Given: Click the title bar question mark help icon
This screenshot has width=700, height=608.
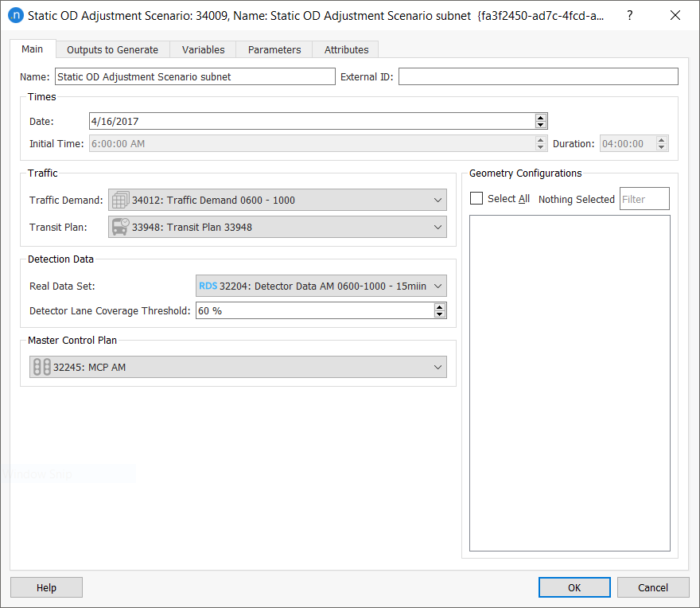Looking at the screenshot, I should coord(630,16).
